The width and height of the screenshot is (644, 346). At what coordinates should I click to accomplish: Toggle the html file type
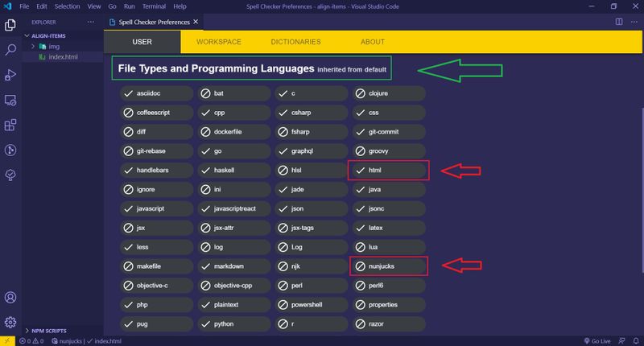pyautogui.click(x=387, y=170)
